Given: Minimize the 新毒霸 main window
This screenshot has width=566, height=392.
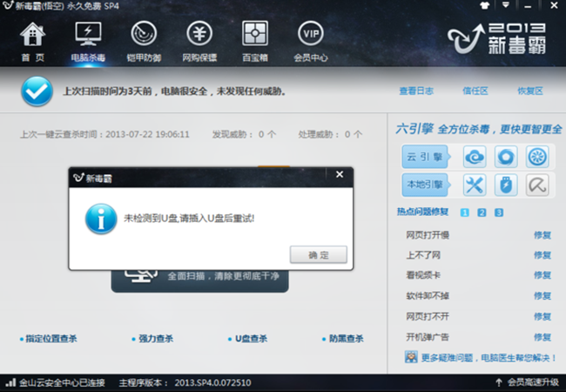Looking at the screenshot, I should [x=528, y=6].
